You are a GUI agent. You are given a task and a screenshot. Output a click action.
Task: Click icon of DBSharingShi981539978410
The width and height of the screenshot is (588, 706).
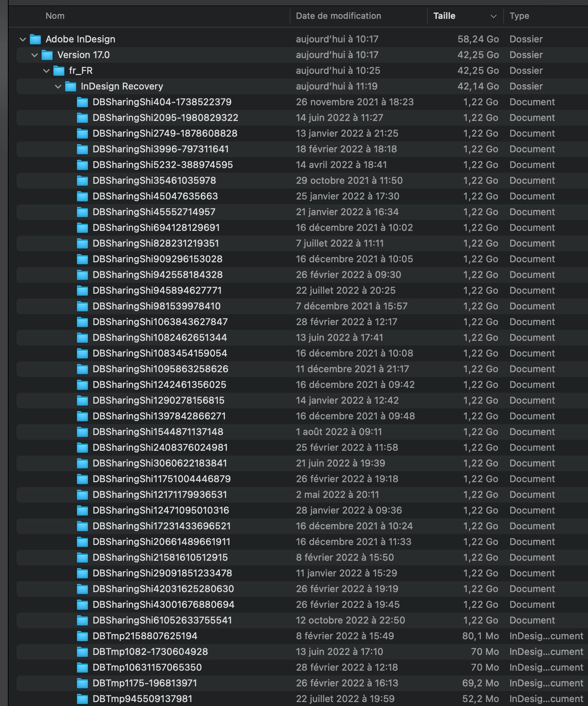click(82, 306)
